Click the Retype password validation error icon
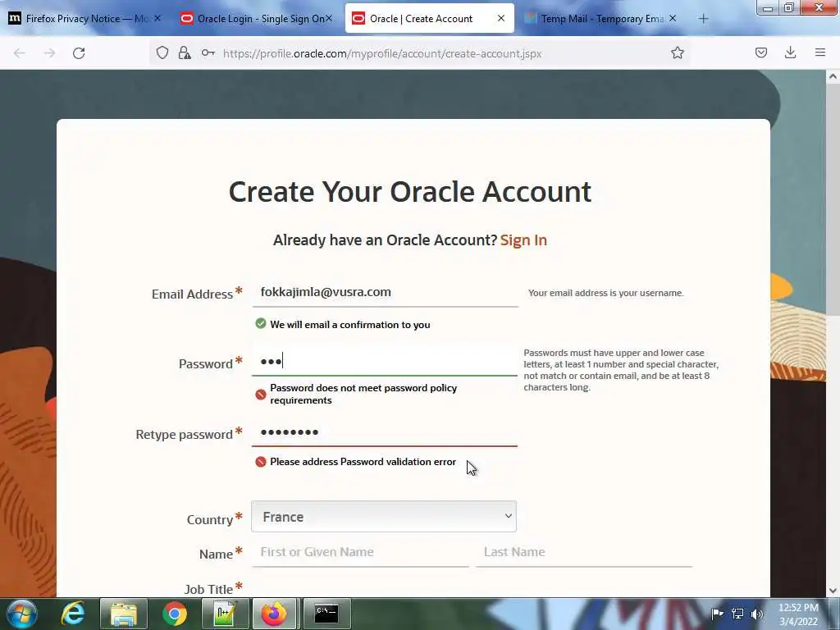This screenshot has width=840, height=630. 261,462
